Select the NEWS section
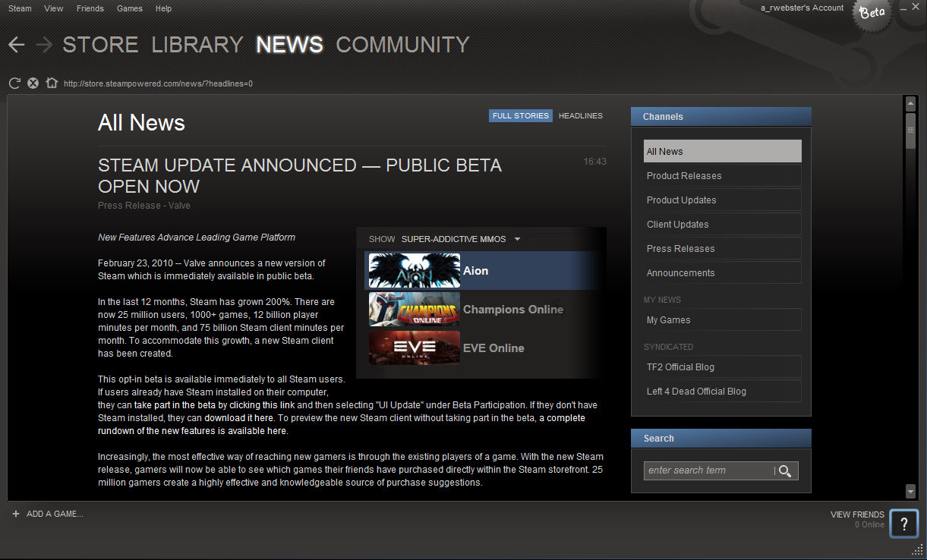This screenshot has height=560, width=927. click(x=289, y=45)
